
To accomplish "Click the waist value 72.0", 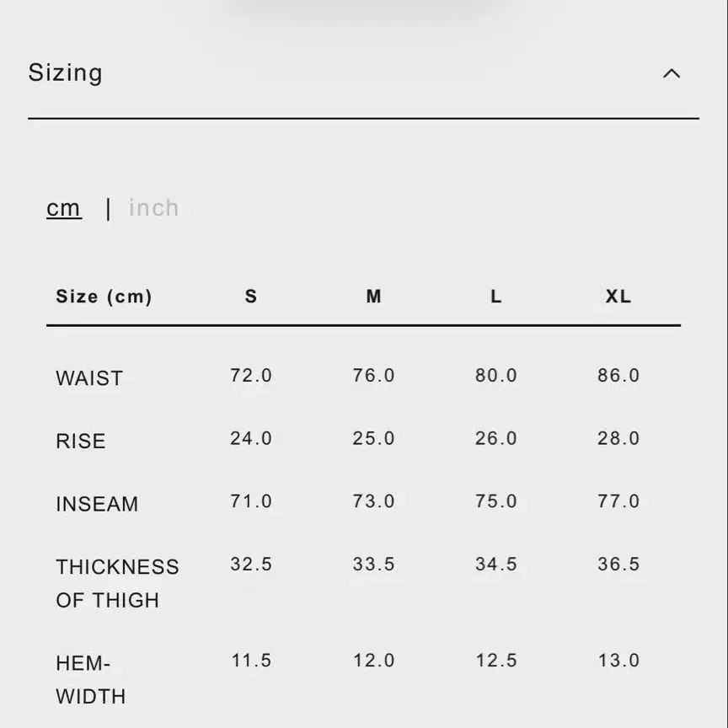I will point(251,376).
